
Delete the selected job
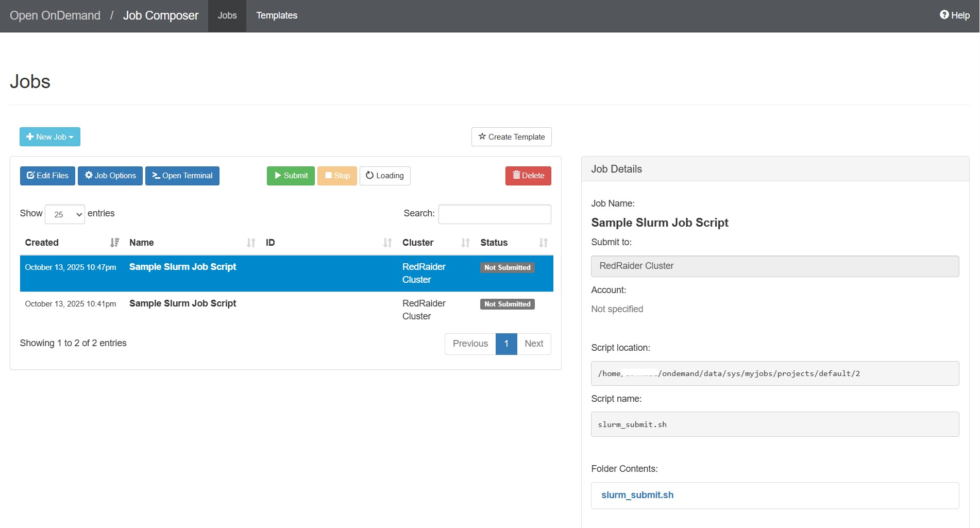coord(528,176)
